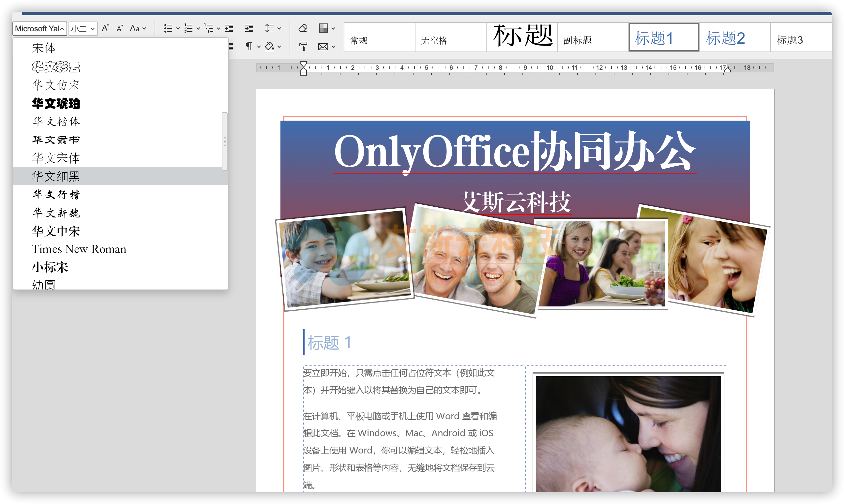844x504 pixels.
Task: Click the Aa change case icon
Action: tap(134, 28)
